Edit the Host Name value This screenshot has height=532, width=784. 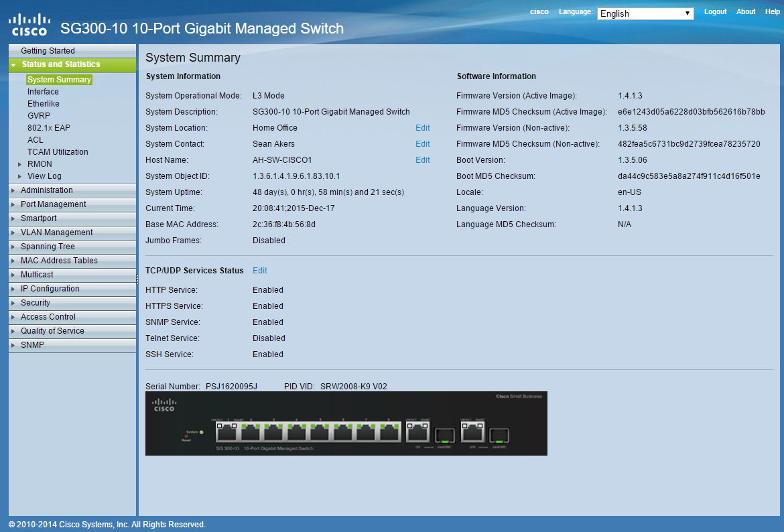point(423,159)
